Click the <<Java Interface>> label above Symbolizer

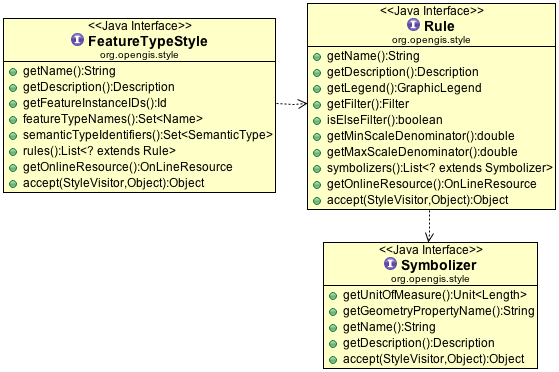tap(431, 250)
